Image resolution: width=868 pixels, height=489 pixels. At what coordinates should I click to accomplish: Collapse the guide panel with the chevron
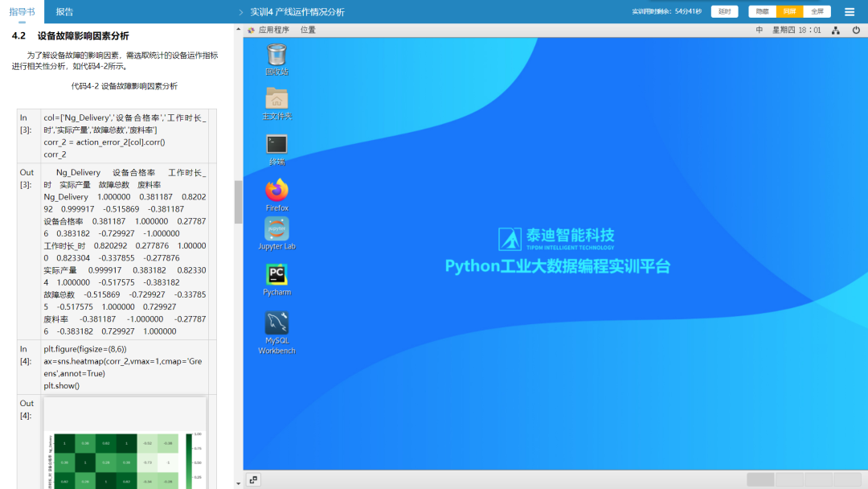coord(241,12)
